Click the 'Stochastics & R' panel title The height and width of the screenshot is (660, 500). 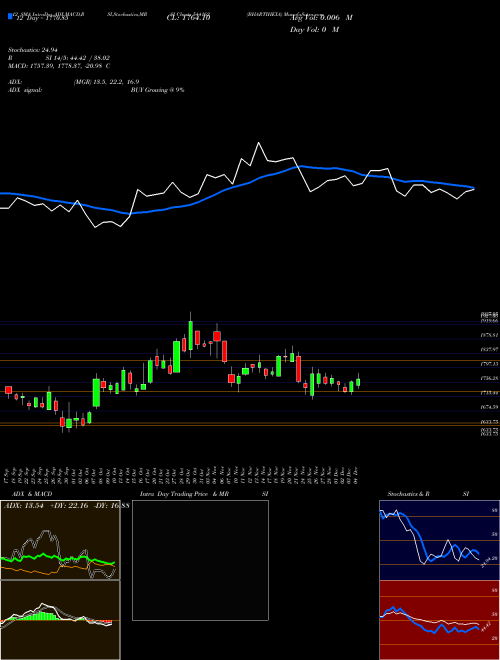(x=408, y=494)
